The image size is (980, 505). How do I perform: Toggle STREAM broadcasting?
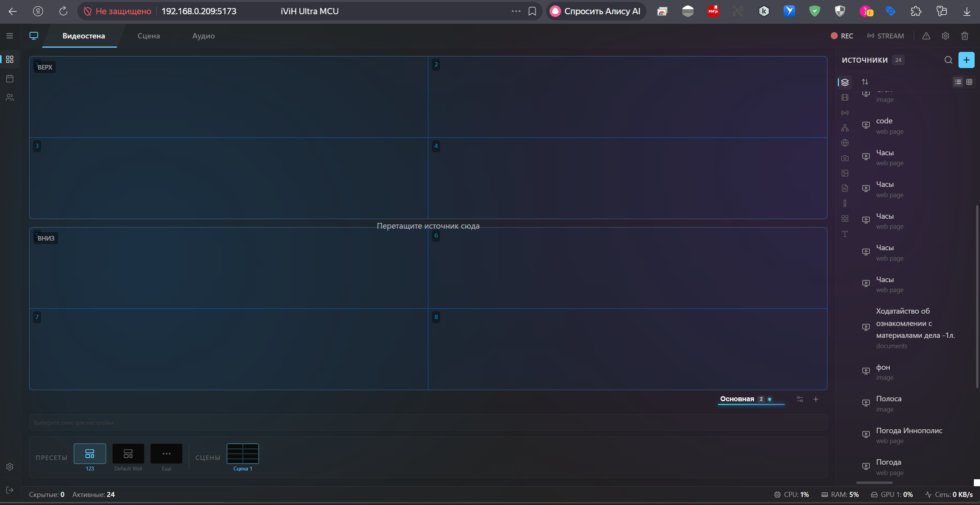tap(885, 36)
